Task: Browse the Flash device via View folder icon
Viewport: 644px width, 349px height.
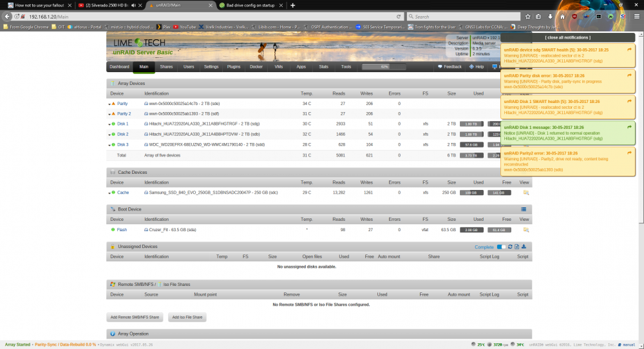Action: [526, 229]
